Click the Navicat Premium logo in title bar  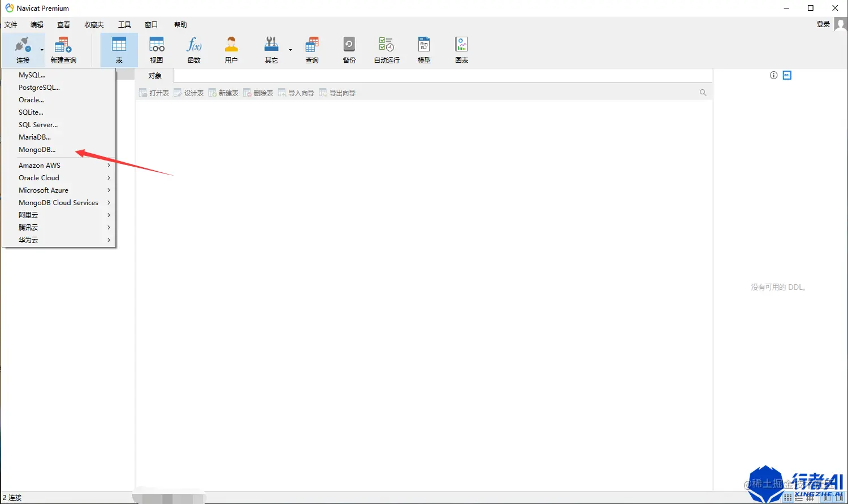(10, 8)
